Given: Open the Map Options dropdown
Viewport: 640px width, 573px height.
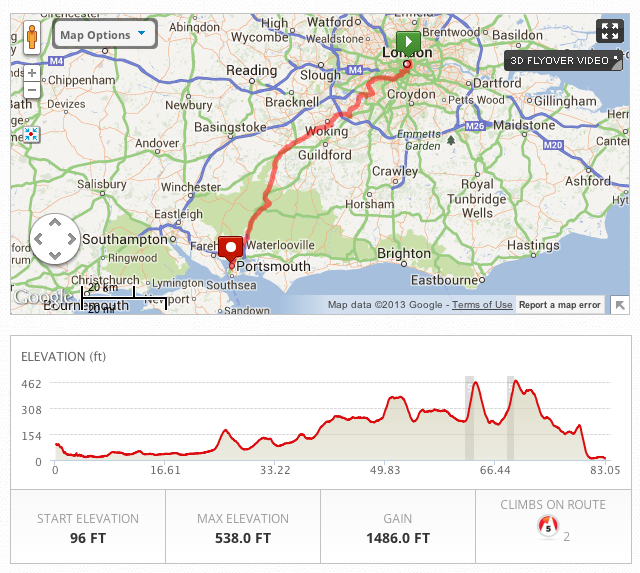Looking at the screenshot, I should [x=105, y=35].
